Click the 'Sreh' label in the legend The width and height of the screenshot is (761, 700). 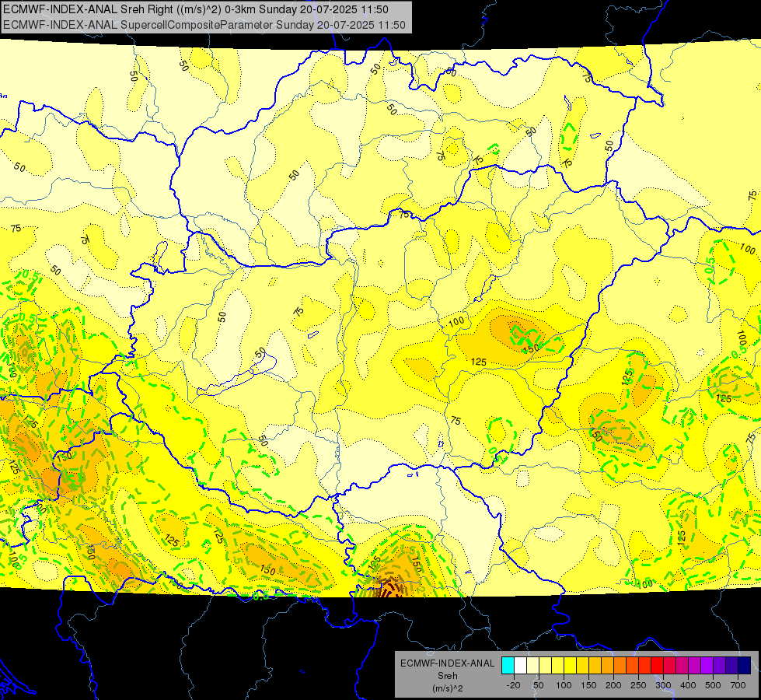click(x=448, y=676)
